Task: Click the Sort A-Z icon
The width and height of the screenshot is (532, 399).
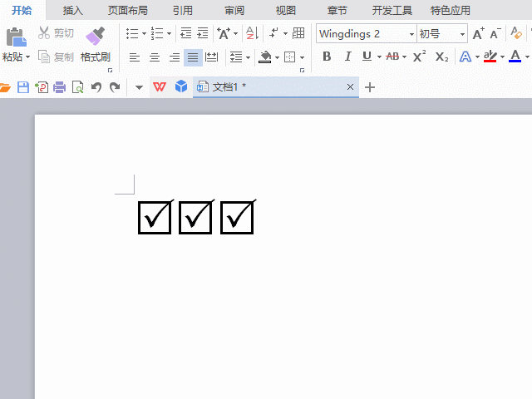Action: [x=252, y=33]
